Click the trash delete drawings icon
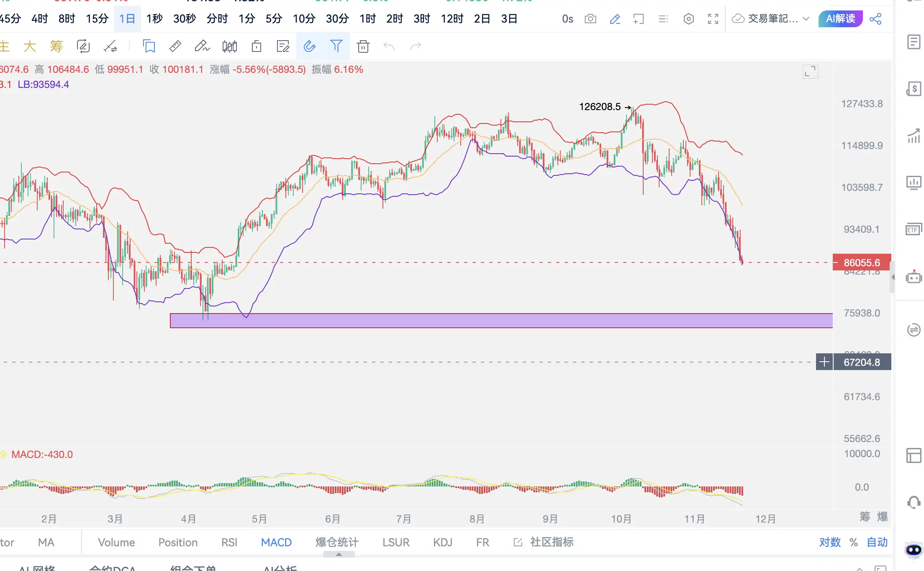 click(363, 46)
